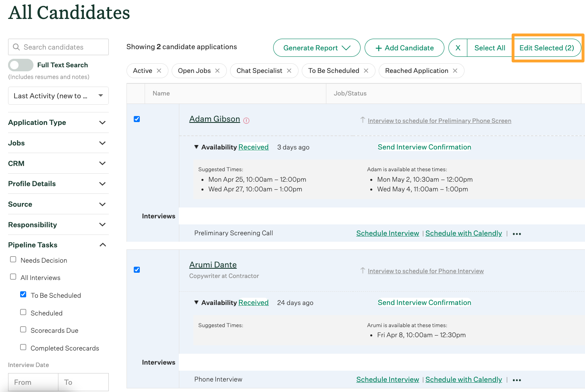The image size is (585, 392).
Task: Uncheck the Adam Gibson candidate checkbox
Action: [x=137, y=119]
